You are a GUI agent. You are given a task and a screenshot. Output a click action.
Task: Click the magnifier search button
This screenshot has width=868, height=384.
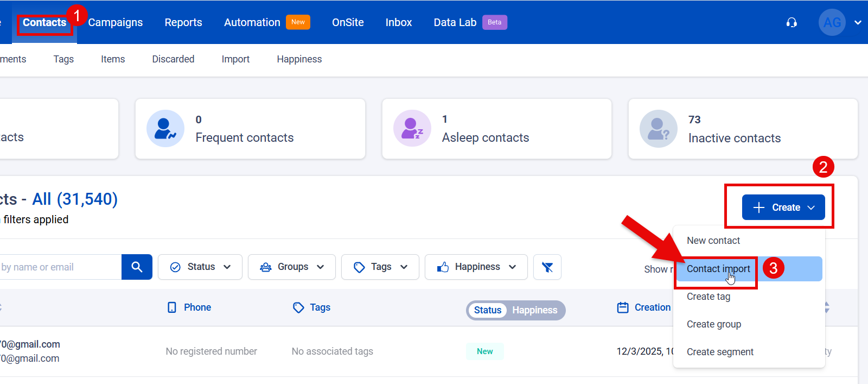pyautogui.click(x=137, y=267)
